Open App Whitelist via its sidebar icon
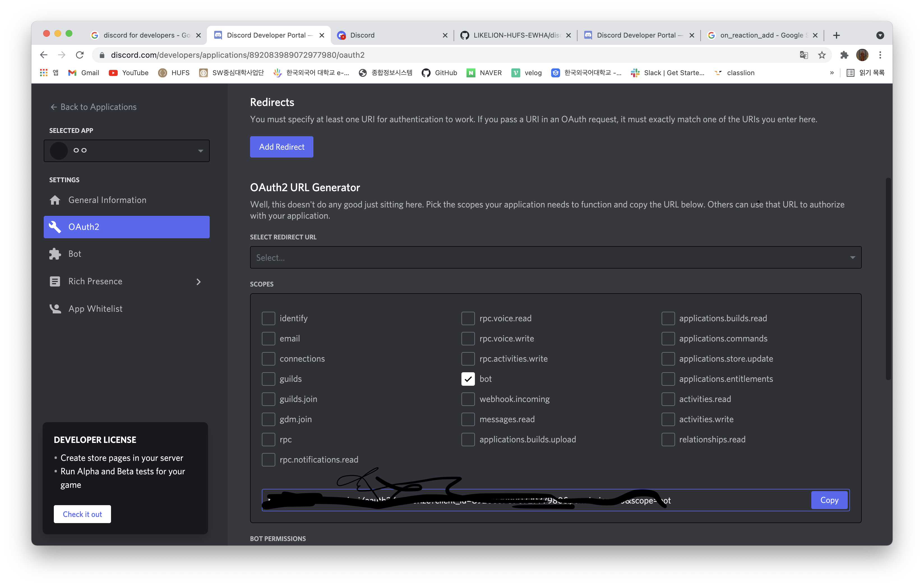 point(55,308)
